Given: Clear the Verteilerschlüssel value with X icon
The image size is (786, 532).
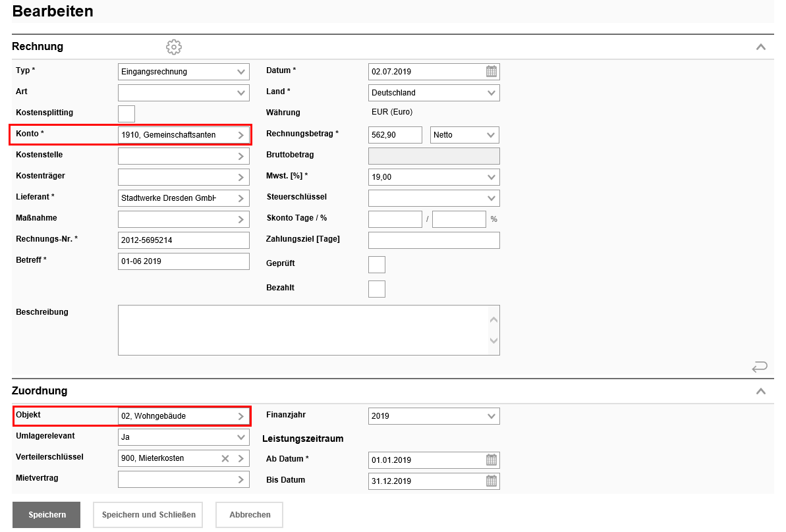Looking at the screenshot, I should click(225, 459).
